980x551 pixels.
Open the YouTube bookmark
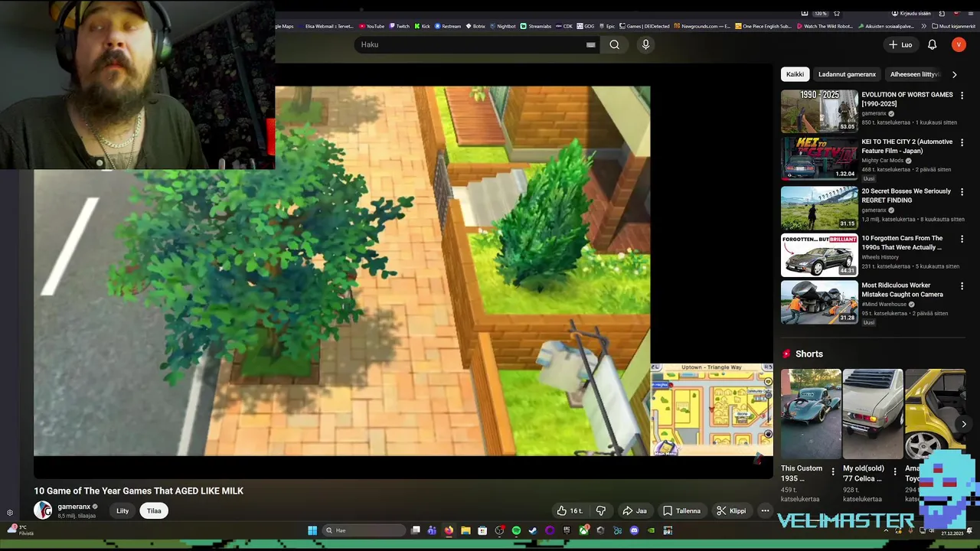click(373, 26)
